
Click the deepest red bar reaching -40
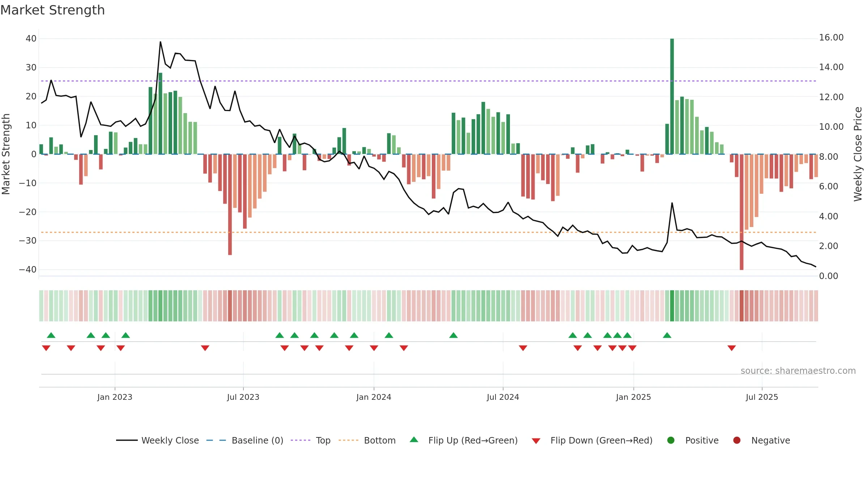(741, 212)
